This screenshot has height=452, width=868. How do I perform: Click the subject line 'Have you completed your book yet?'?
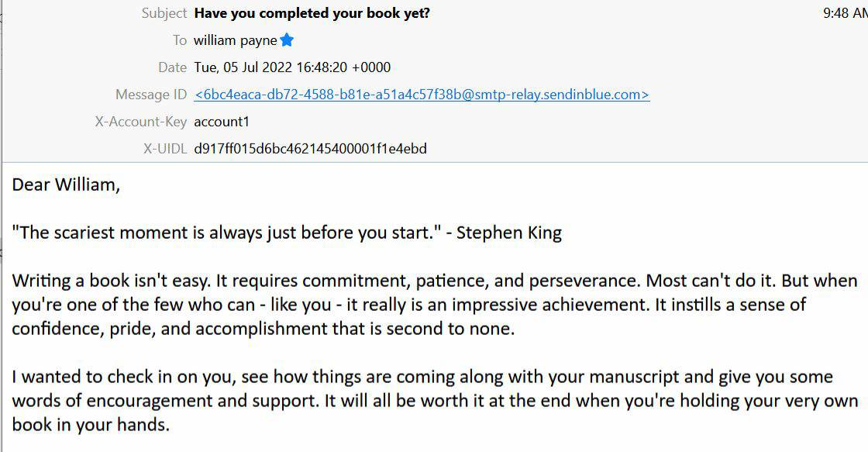pos(312,13)
